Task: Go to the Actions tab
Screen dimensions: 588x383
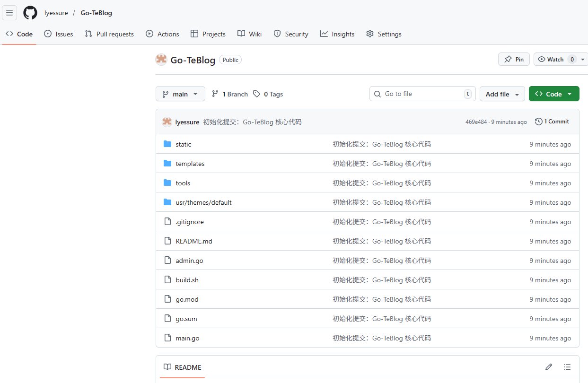Action: coord(162,34)
